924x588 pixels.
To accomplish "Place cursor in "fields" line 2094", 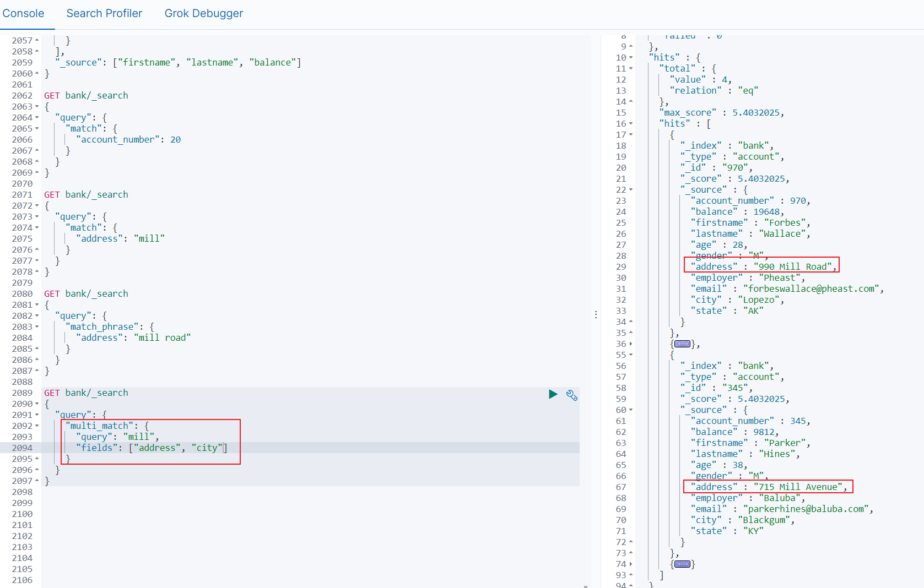I will (152, 448).
